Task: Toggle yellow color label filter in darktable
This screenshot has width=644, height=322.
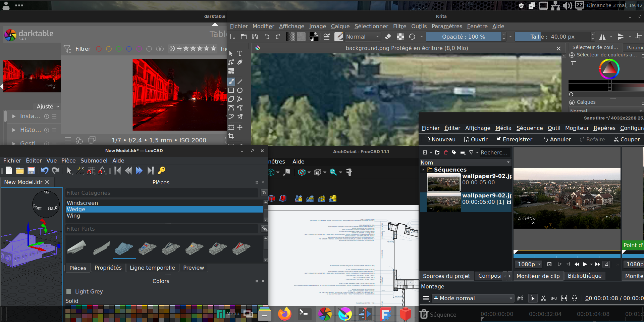Action: coord(109,49)
